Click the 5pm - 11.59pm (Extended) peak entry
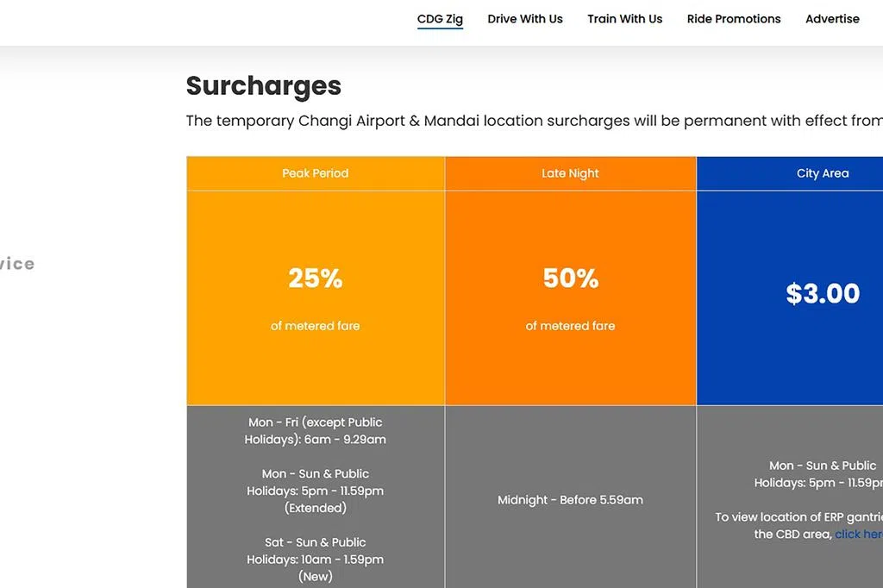Screen dimensions: 883x588 click(x=316, y=491)
